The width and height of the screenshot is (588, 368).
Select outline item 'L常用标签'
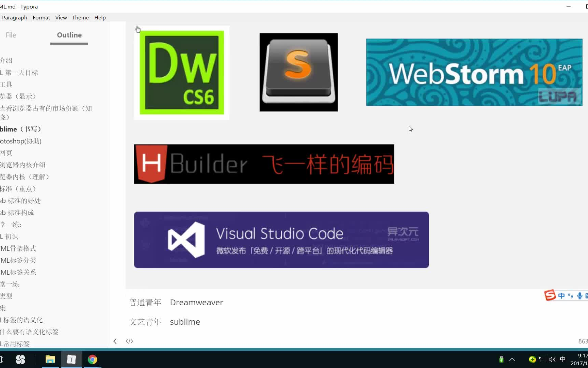(15, 344)
